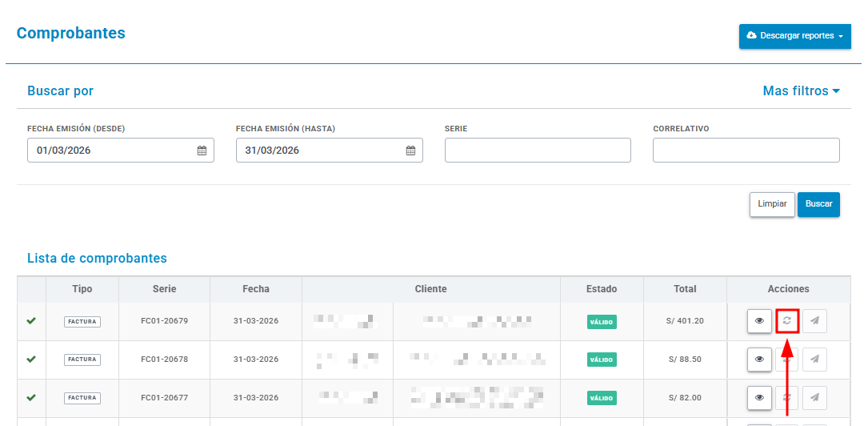This screenshot has width=868, height=426.
Task: View details of invoice FC01-20679
Action: 759,321
